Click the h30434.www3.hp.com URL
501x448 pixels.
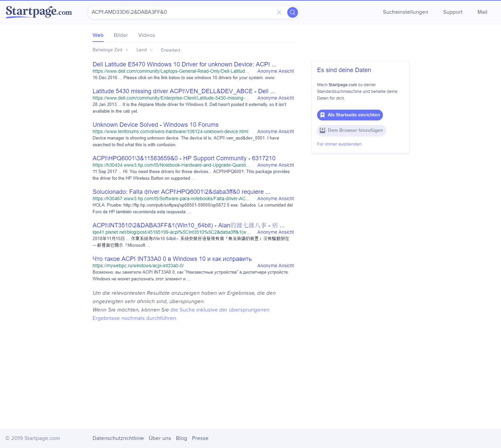tap(171, 165)
